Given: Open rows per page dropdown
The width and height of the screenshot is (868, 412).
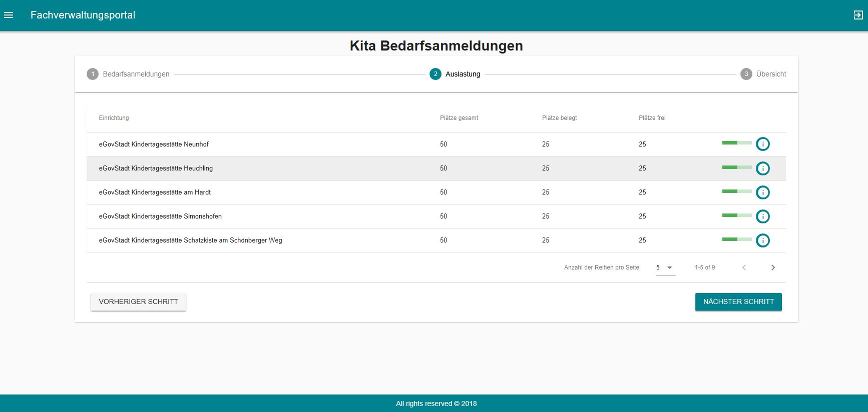Looking at the screenshot, I should (x=665, y=267).
